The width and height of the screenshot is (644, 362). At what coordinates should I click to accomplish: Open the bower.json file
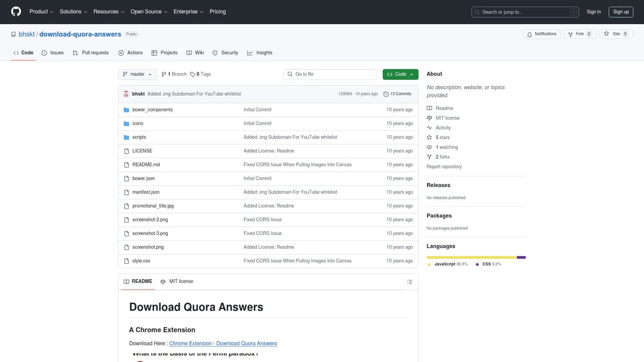click(143, 179)
